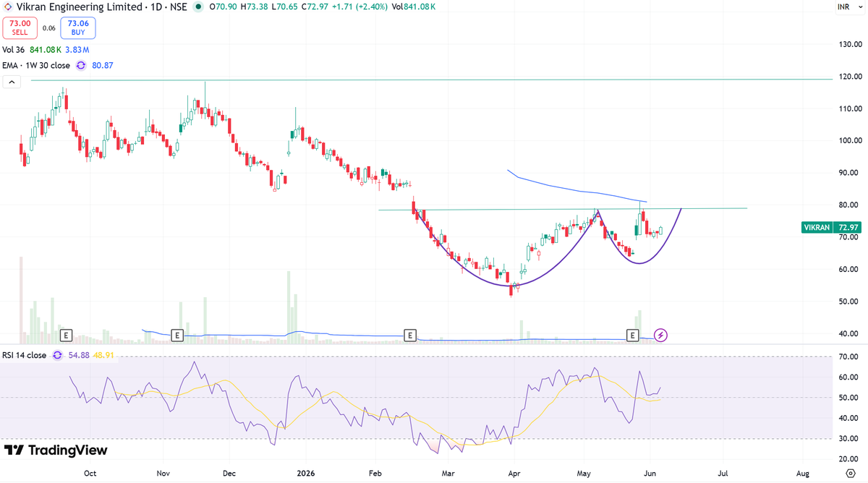Click the 0.06 spread value
The height and width of the screenshot is (483, 868).
coord(49,28)
